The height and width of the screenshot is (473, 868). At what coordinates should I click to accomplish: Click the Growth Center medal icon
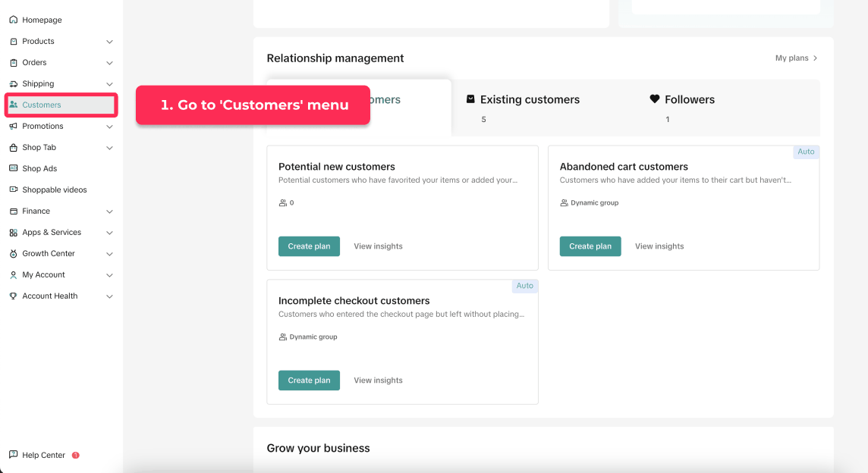point(14,253)
